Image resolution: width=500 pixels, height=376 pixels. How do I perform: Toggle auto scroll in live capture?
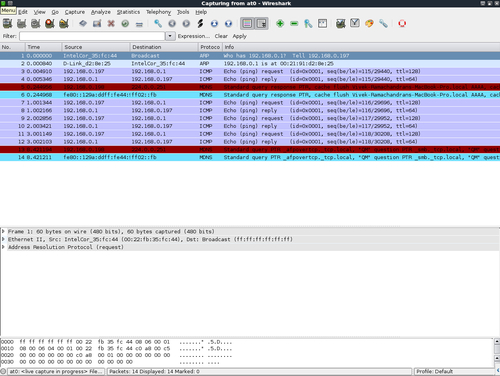tap(262, 23)
